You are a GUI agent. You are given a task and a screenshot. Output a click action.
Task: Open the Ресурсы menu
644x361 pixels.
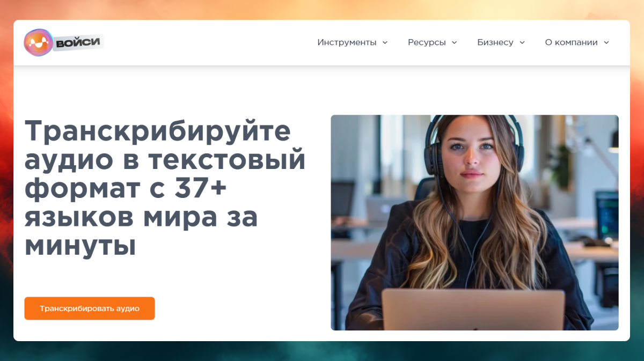(427, 42)
